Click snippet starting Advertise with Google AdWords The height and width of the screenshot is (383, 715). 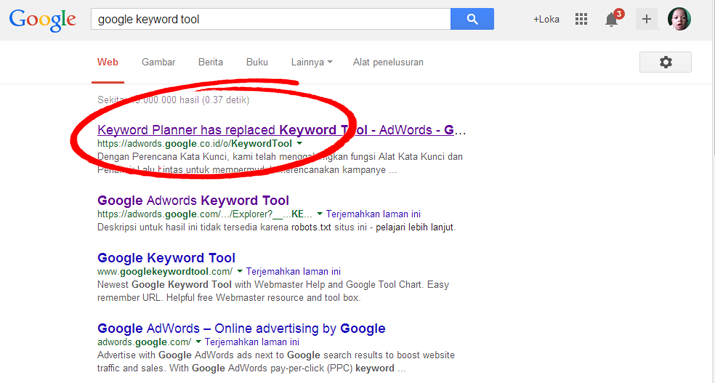pos(276,362)
